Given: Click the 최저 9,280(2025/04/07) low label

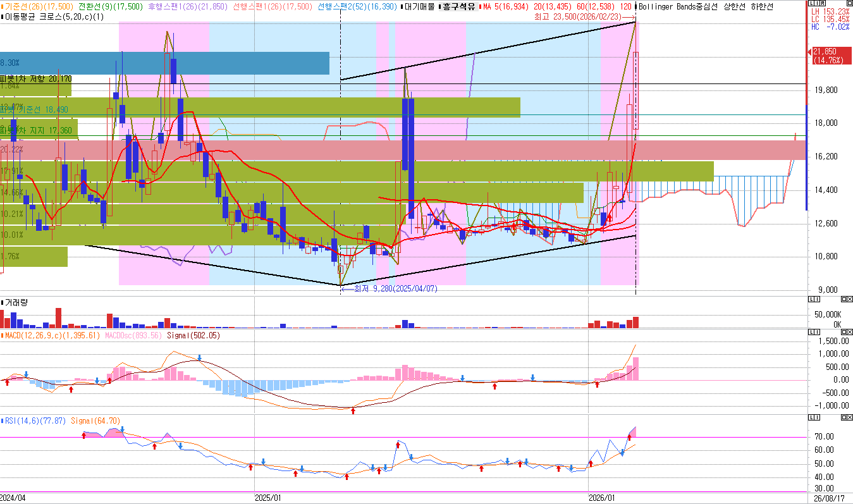Looking at the screenshot, I should pos(395,288).
